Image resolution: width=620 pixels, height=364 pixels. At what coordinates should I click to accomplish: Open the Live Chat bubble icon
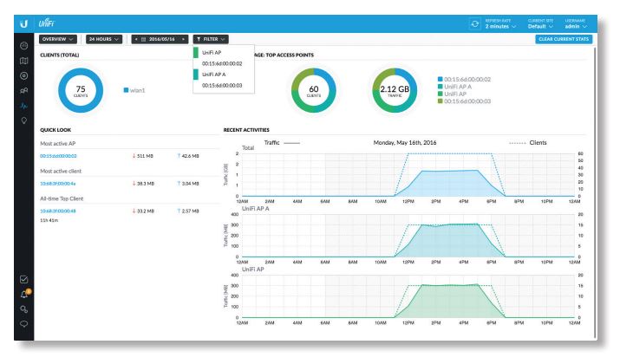[23, 324]
